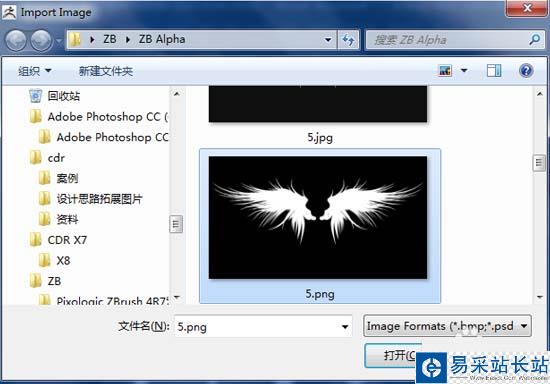Open the view options dropdown arrow
This screenshot has width=550, height=384.
point(464,70)
